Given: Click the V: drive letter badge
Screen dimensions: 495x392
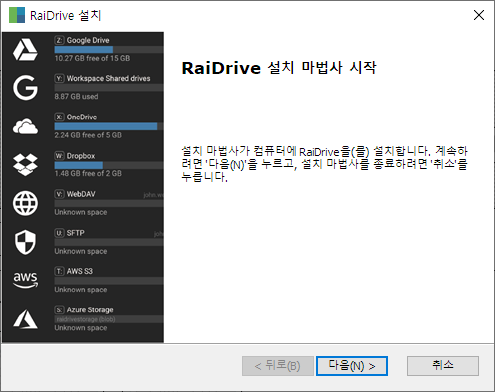Looking at the screenshot, I should pos(59,194).
